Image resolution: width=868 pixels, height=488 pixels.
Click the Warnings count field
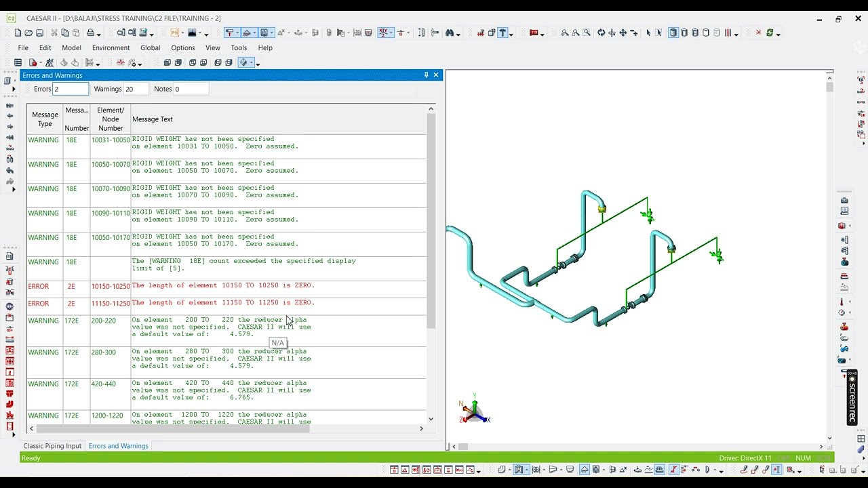136,89
